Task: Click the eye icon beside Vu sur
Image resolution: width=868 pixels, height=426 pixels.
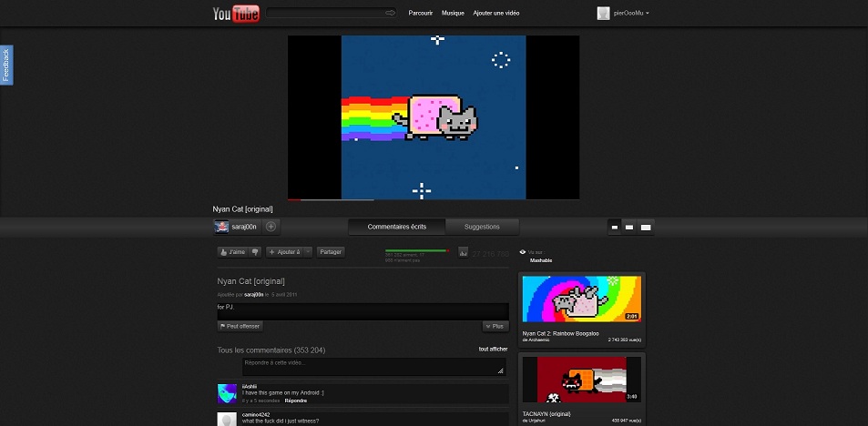Action: (x=523, y=252)
